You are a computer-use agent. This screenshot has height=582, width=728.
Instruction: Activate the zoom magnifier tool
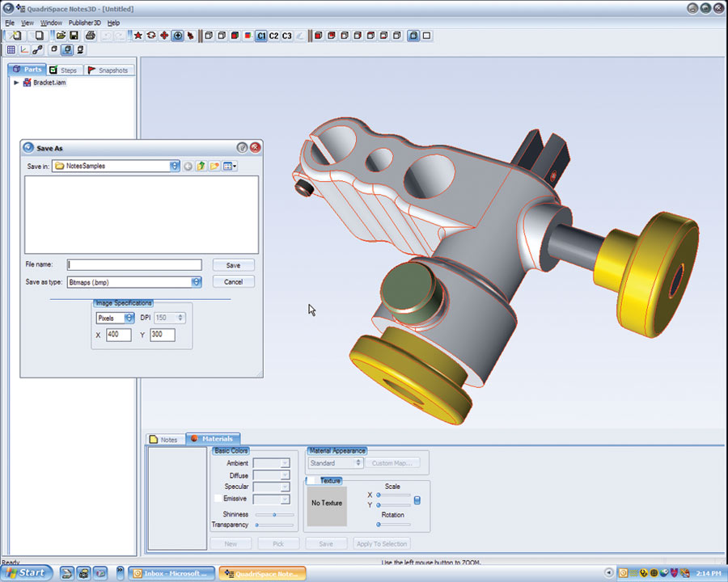coord(177,36)
